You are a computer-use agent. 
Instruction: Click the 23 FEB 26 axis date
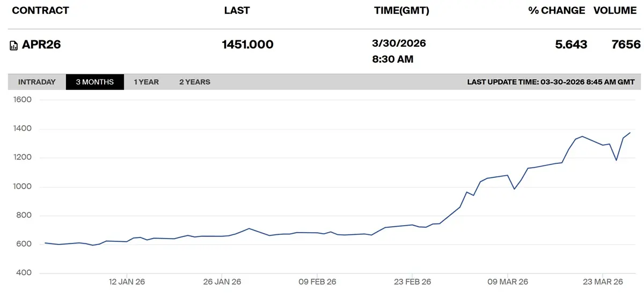coord(412,282)
